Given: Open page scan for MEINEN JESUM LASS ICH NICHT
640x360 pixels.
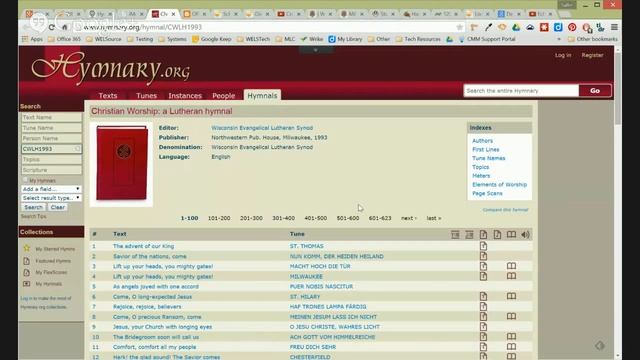Looking at the screenshot, I should [511, 316].
